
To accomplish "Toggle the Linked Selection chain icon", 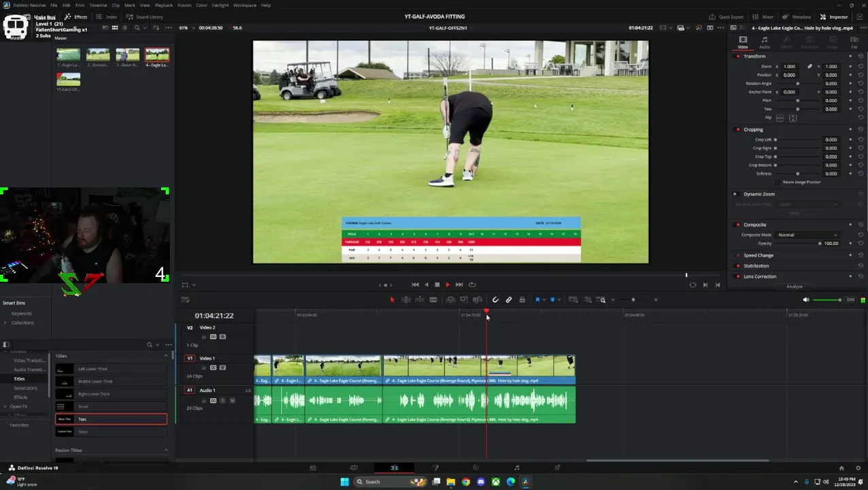I will click(509, 299).
